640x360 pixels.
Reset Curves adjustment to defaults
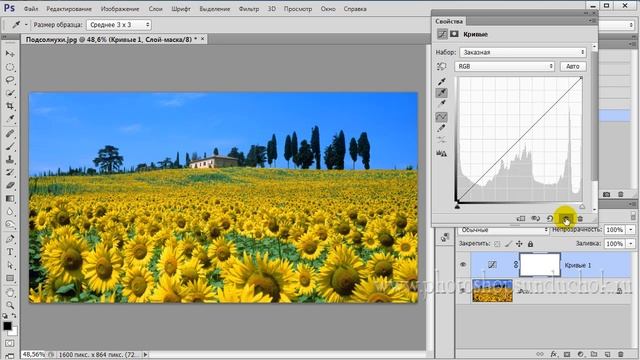(x=550, y=219)
